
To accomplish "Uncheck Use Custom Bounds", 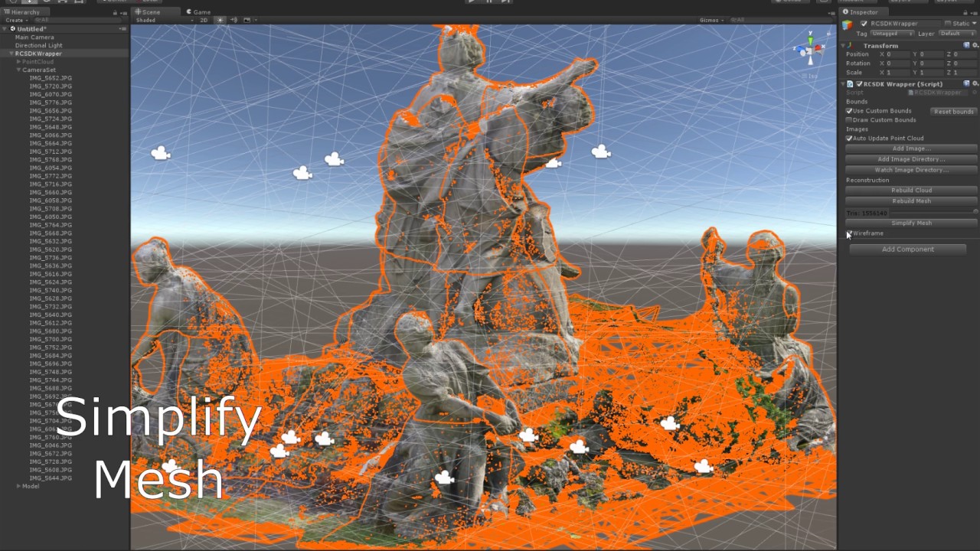I will click(849, 111).
